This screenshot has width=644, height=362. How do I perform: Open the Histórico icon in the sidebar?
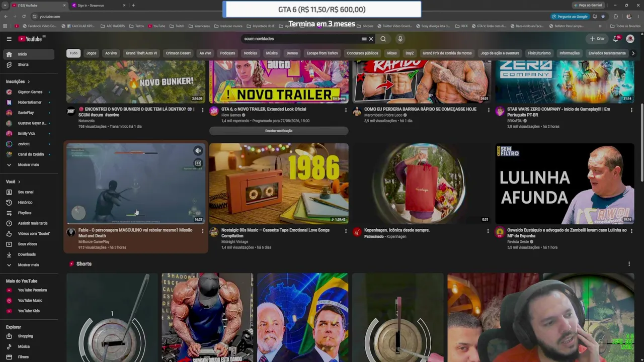pyautogui.click(x=9, y=203)
